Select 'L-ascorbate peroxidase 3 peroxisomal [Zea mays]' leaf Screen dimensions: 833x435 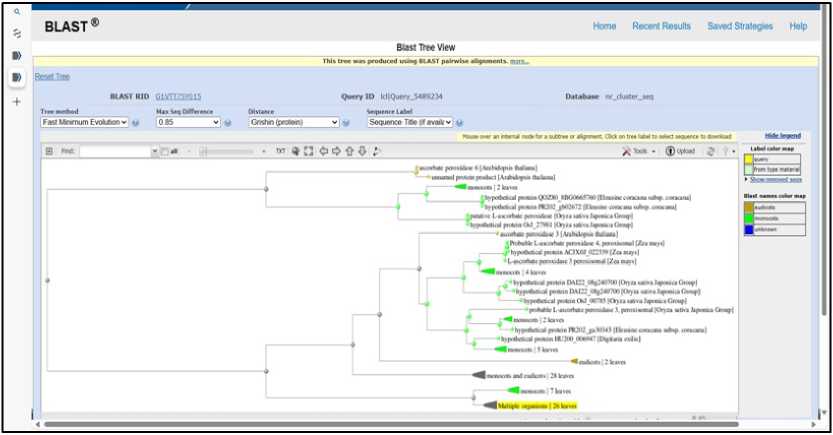click(x=572, y=261)
